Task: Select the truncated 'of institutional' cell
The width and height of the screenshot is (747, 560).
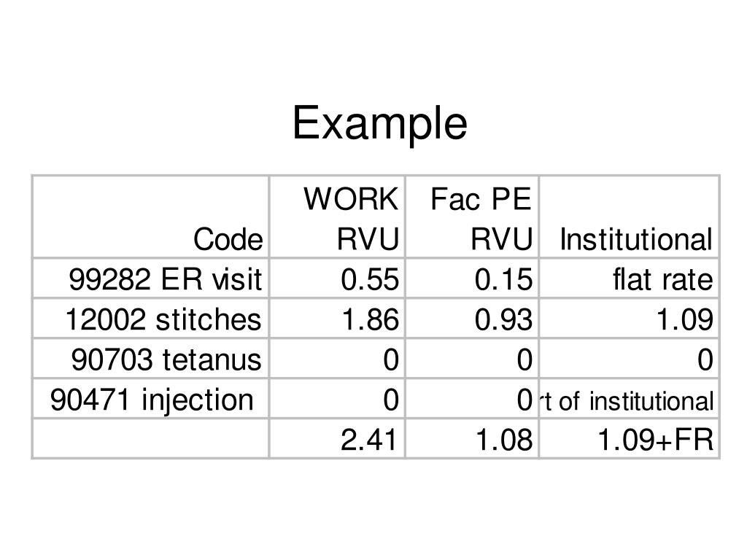Action: click(x=627, y=400)
